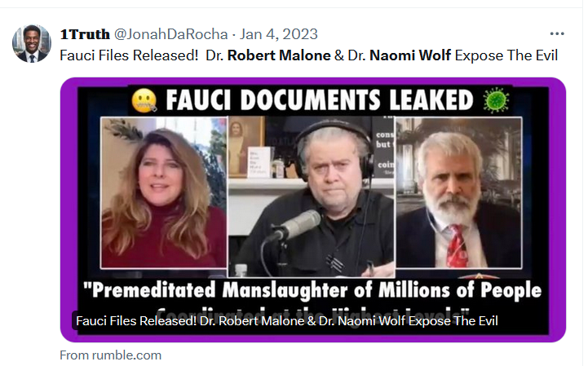Viewport: 588px width, 366px height.
Task: Select the woman in red turtleneck panel
Action: click(164, 192)
